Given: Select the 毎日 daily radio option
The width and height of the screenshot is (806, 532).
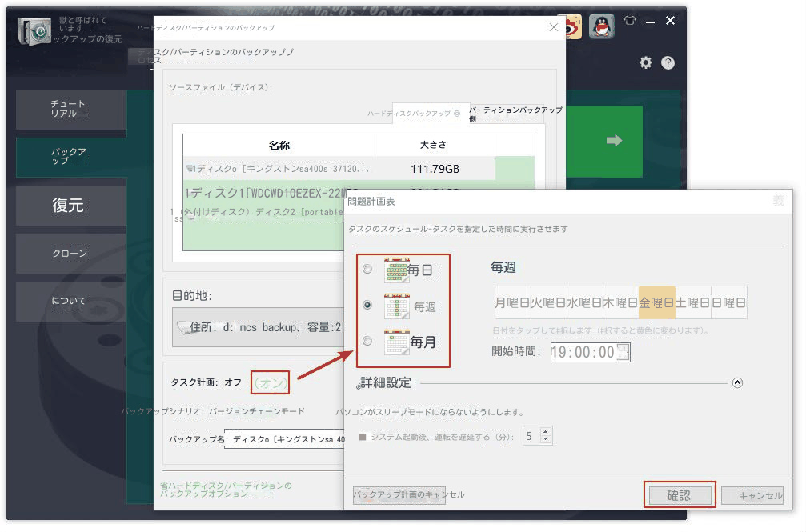Looking at the screenshot, I should pyautogui.click(x=367, y=270).
